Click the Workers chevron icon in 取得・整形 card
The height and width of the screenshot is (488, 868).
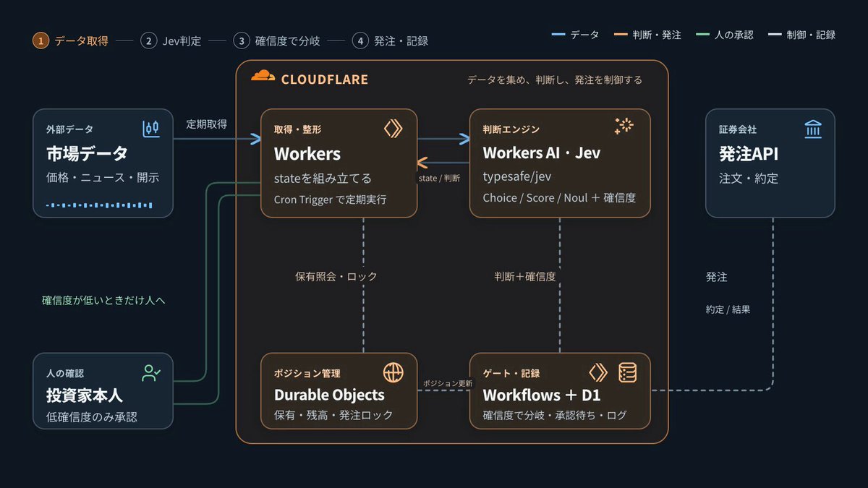coord(393,129)
